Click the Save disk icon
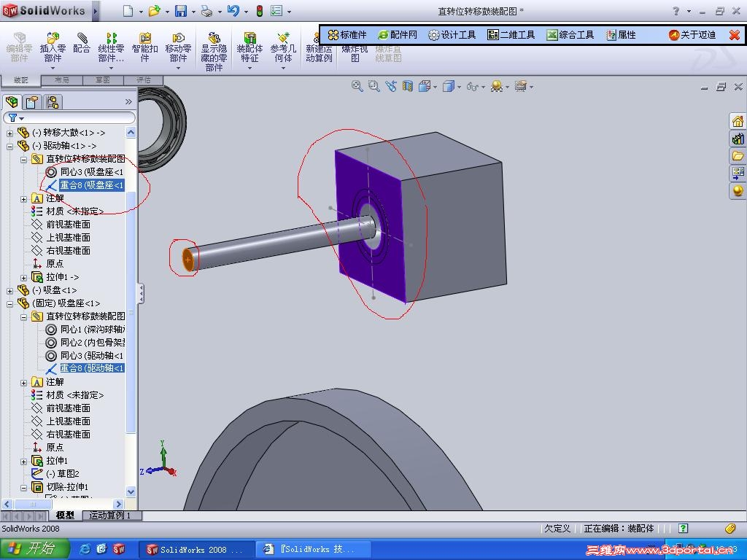 (x=181, y=10)
